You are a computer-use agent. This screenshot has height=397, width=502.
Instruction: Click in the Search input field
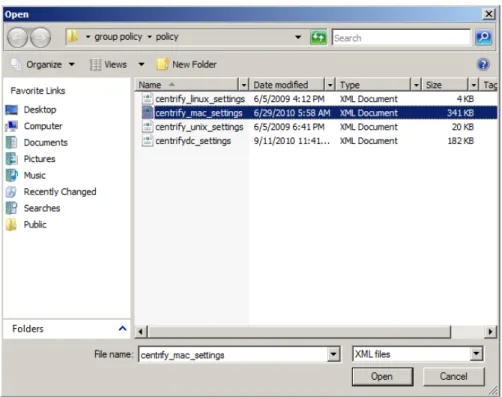(401, 37)
